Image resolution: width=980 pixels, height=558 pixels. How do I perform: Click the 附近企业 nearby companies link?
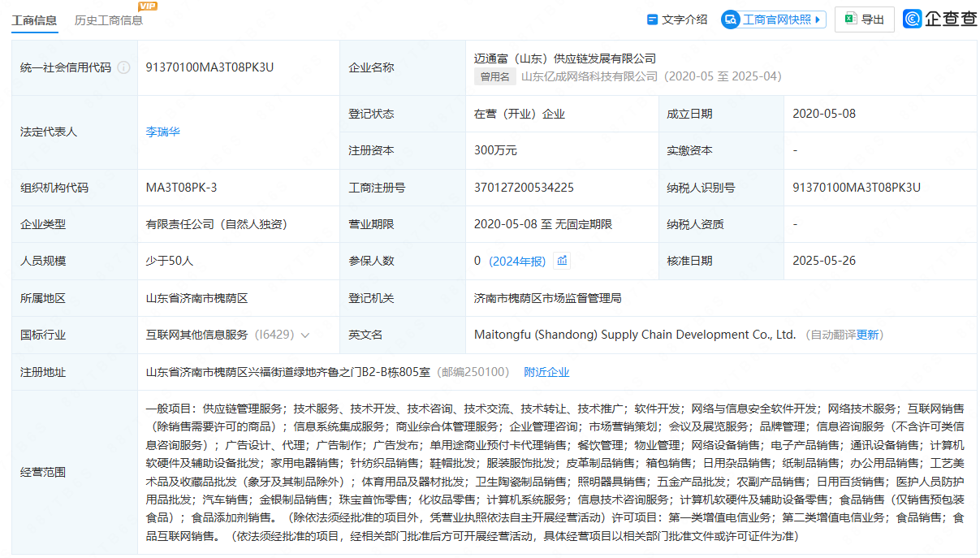546,372
